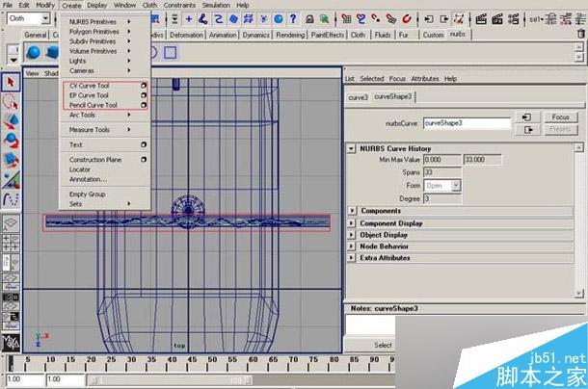Open render globals settings icon
Viewport: 588px width, 389px height.
click(514, 18)
